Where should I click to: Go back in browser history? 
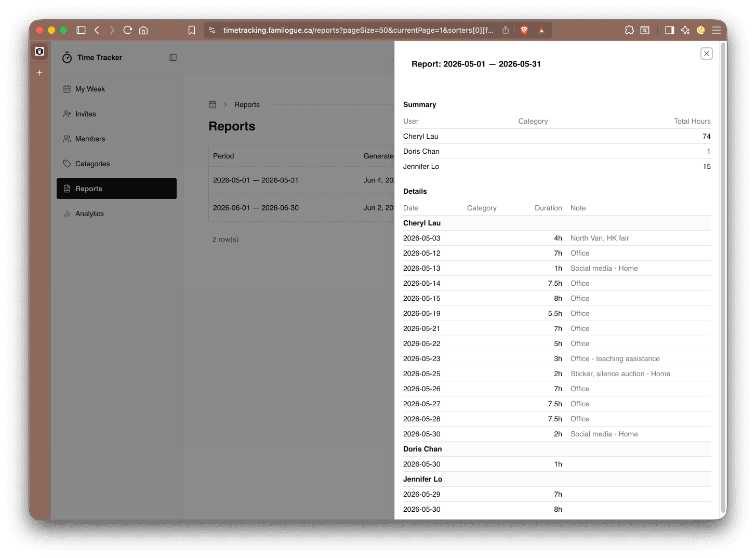[x=97, y=30]
